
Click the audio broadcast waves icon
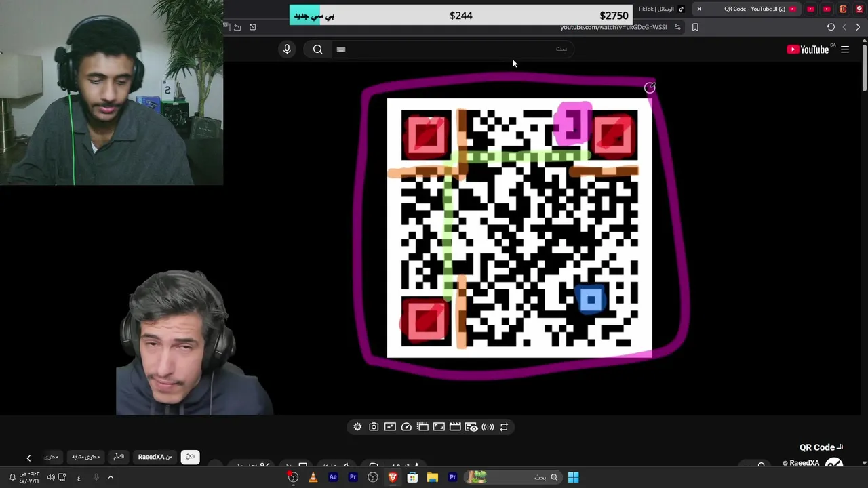(488, 427)
